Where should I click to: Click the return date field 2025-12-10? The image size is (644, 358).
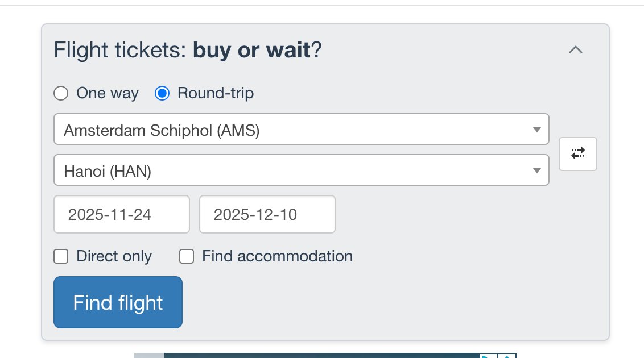267,214
